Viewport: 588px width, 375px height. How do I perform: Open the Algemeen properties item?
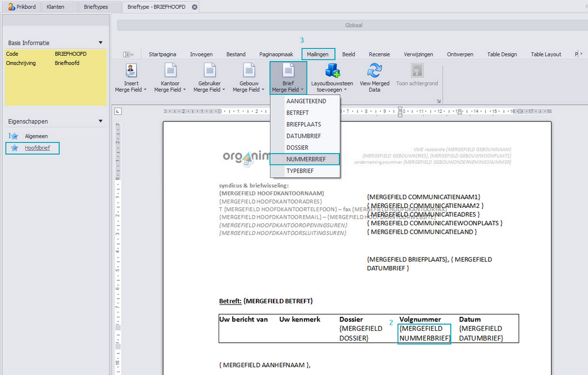tap(36, 136)
